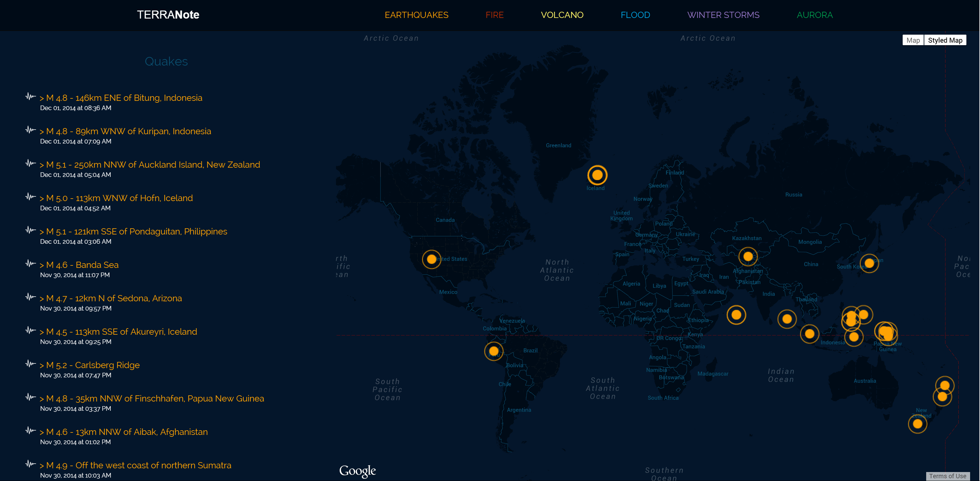Show AURORA events

point(814,15)
